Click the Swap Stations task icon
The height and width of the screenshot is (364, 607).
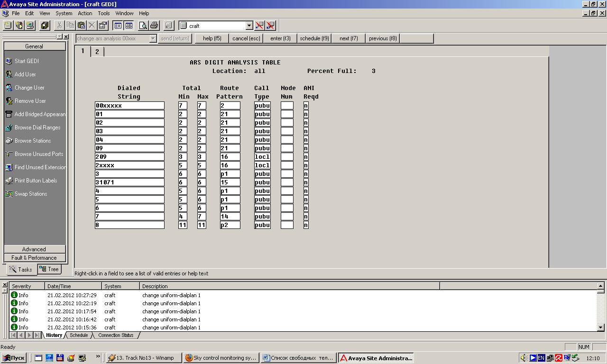coord(9,194)
